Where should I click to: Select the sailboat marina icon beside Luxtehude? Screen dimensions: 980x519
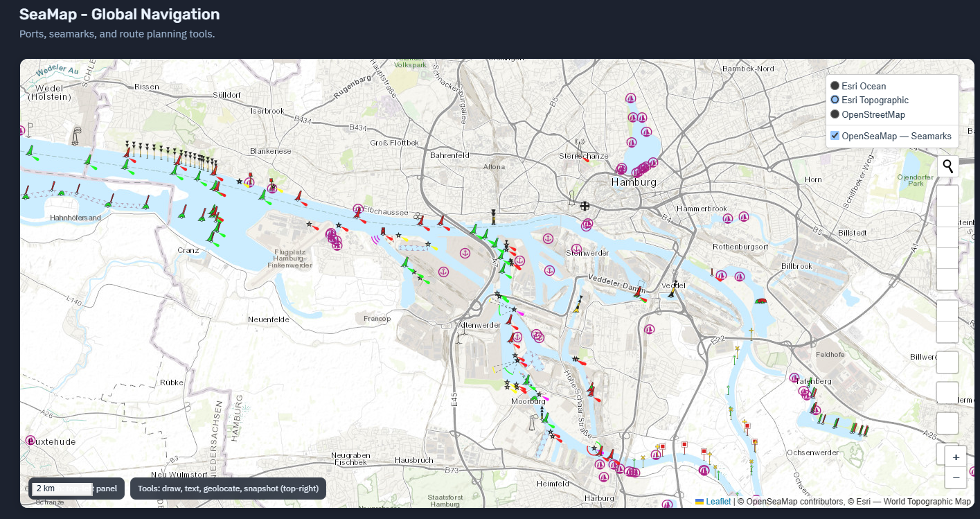(x=30, y=440)
